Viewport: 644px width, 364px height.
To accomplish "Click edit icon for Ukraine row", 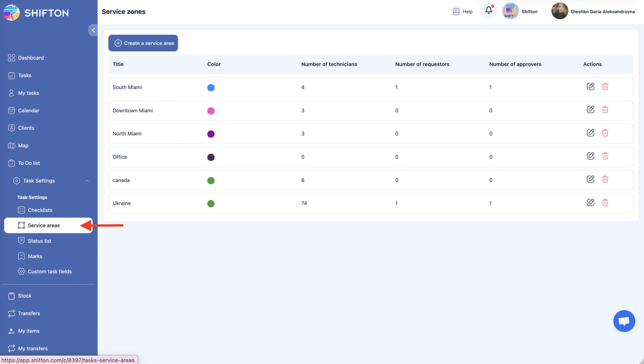I will click(590, 203).
